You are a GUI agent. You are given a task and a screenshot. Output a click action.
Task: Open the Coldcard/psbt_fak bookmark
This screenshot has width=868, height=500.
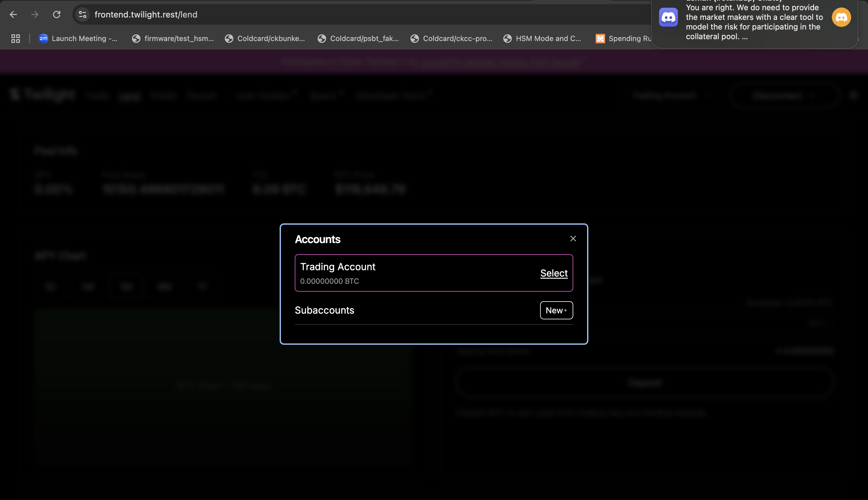(358, 39)
